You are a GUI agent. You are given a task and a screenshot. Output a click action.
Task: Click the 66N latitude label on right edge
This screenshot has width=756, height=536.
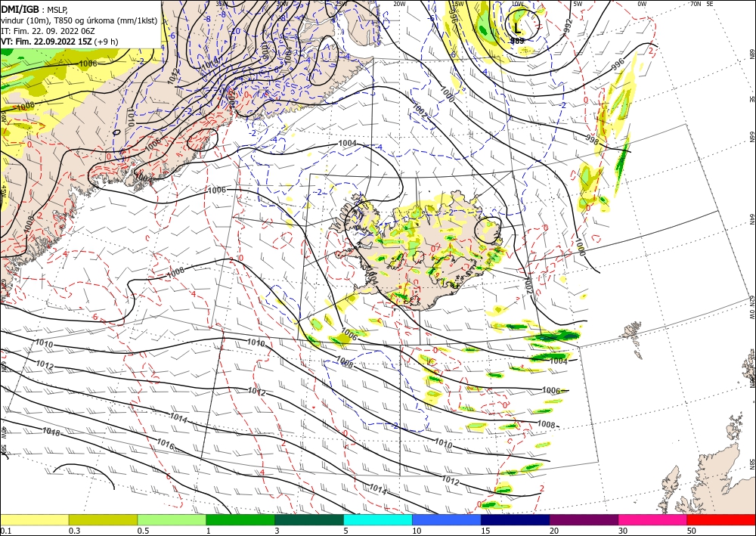tap(751, 137)
